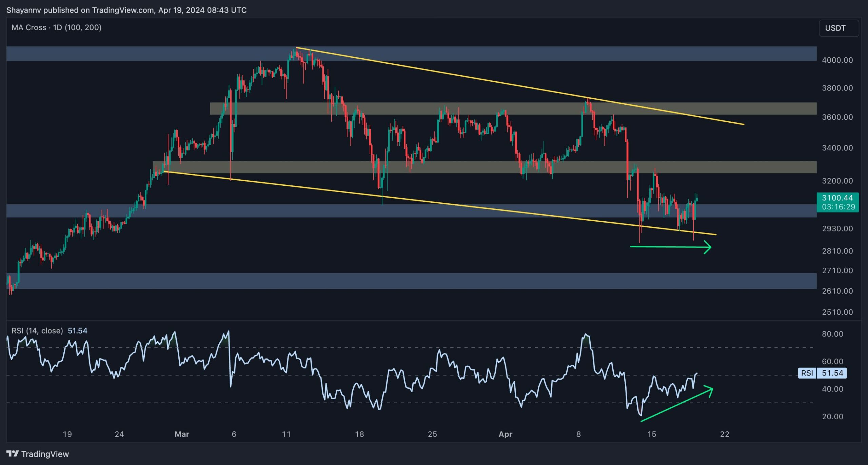Click the 4000.00 price axis label

coord(837,60)
